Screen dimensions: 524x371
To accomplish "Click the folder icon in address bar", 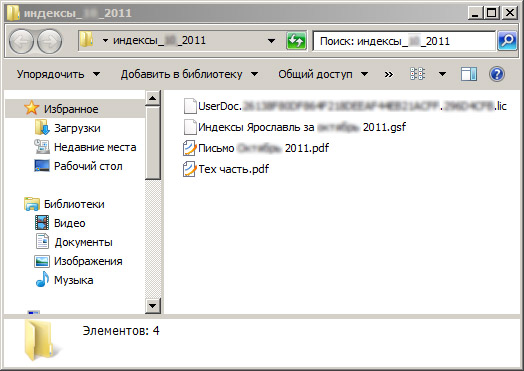I will tap(86, 40).
